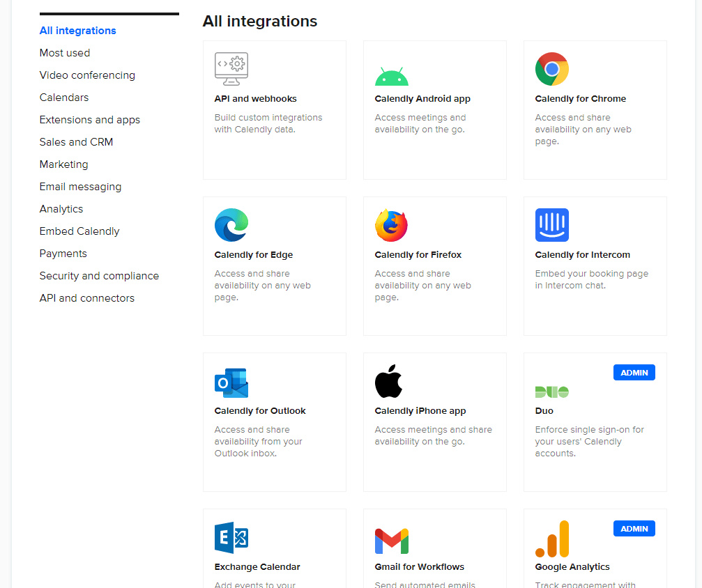Click the green Duo logo icon

pos(551,392)
